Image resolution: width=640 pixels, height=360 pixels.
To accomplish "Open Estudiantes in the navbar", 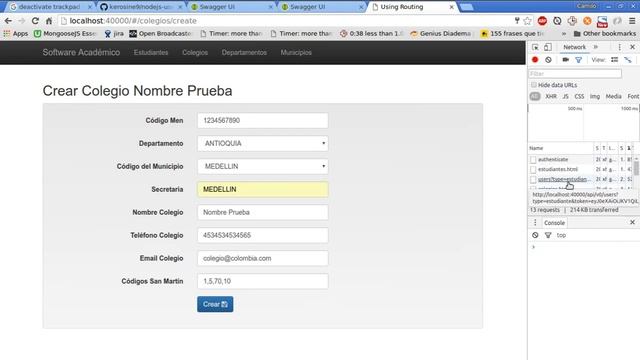I will [151, 52].
